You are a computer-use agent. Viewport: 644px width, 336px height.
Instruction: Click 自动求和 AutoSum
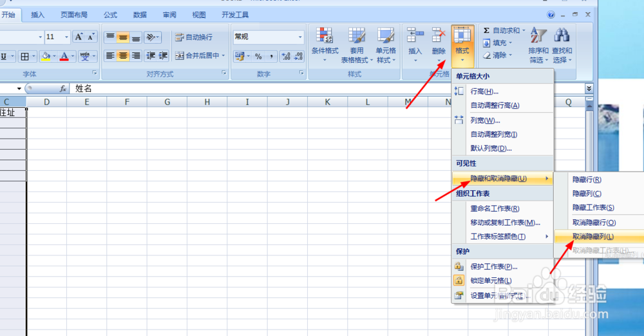pyautogui.click(x=504, y=30)
